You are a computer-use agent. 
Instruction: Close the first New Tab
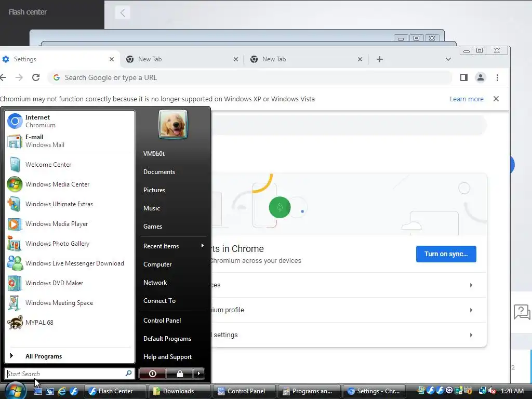coord(236,59)
